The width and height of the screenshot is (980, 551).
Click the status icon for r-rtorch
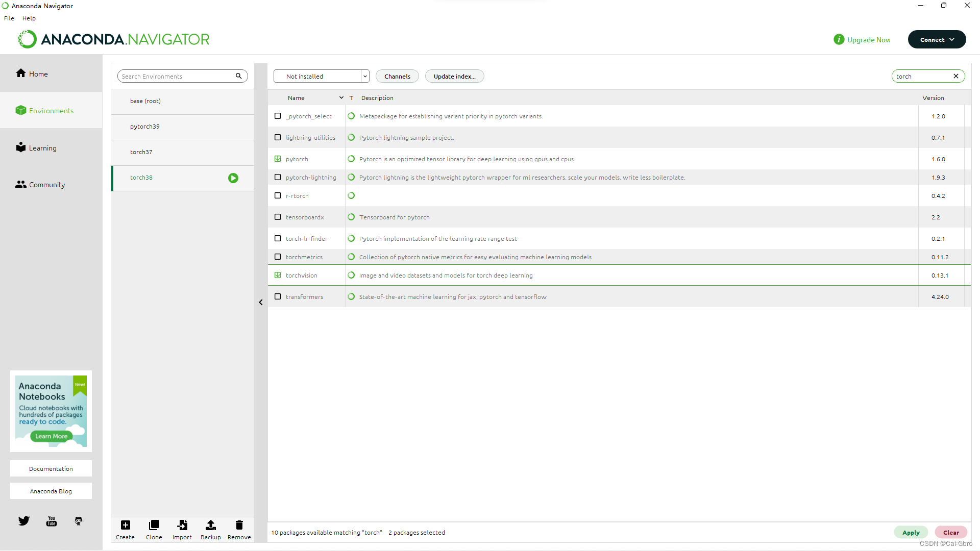click(351, 195)
